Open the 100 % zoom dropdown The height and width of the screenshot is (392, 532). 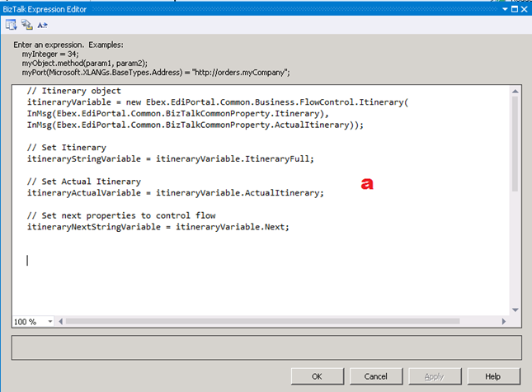coord(50,322)
